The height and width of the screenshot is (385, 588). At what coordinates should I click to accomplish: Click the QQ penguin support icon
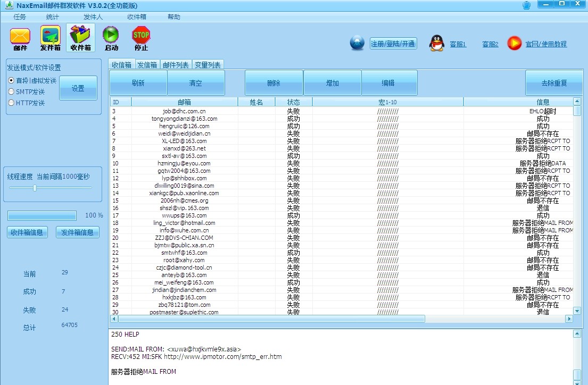click(436, 43)
